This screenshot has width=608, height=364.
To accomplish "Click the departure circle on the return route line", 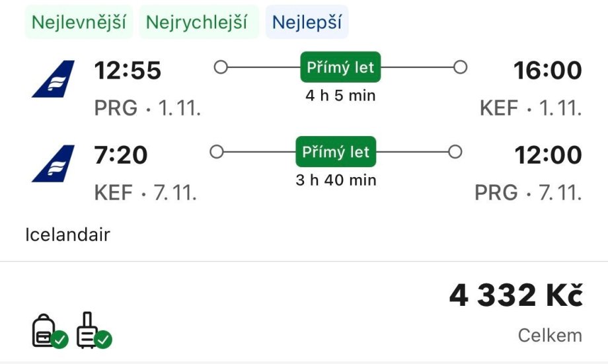I will coord(216,152).
